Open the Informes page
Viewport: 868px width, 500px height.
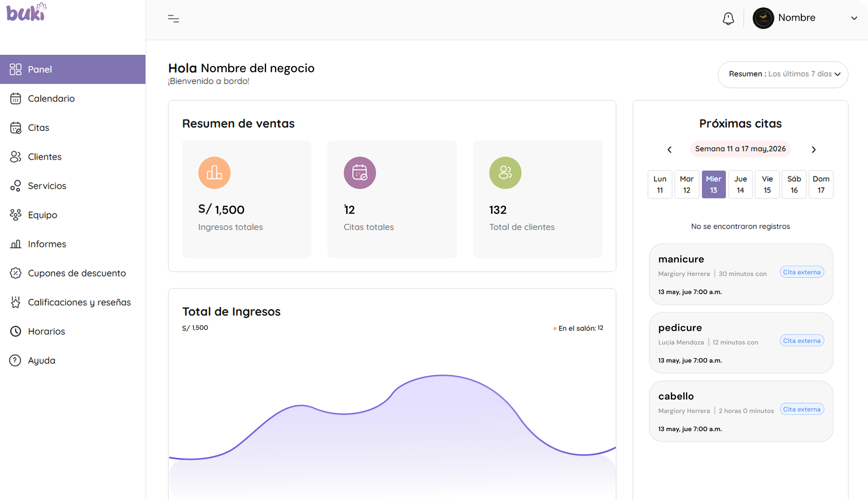point(73,244)
